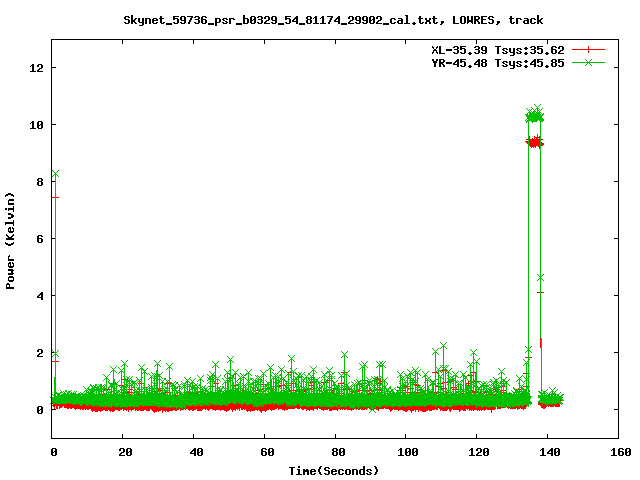
Task: Click x-axis tick label 80
Action: (338, 452)
